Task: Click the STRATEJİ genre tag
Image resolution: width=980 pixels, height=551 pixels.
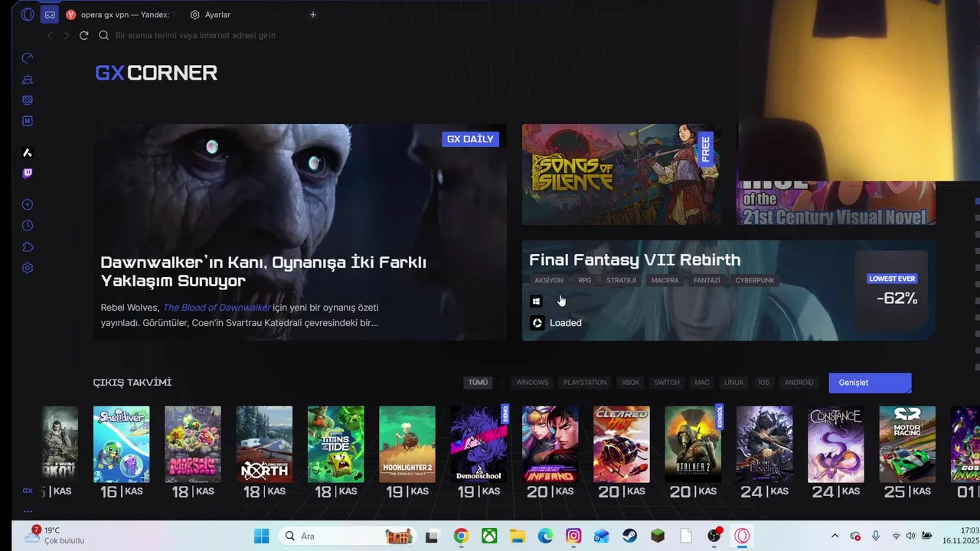Action: pos(621,280)
